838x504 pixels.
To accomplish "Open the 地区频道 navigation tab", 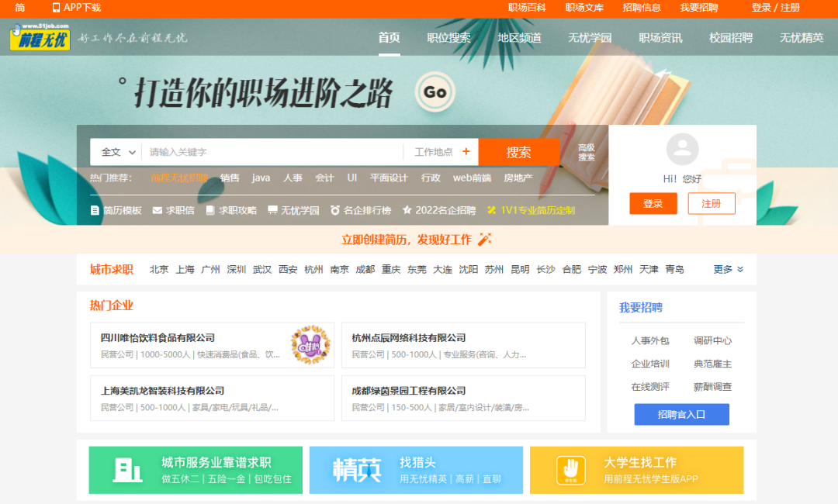I will 519,37.
